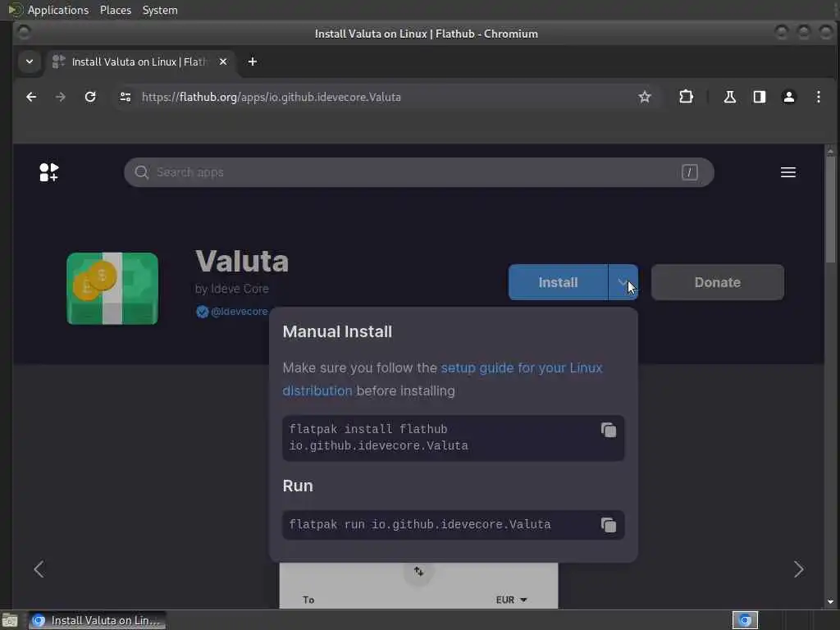Click the Search apps field
840x630 pixels.
(418, 172)
